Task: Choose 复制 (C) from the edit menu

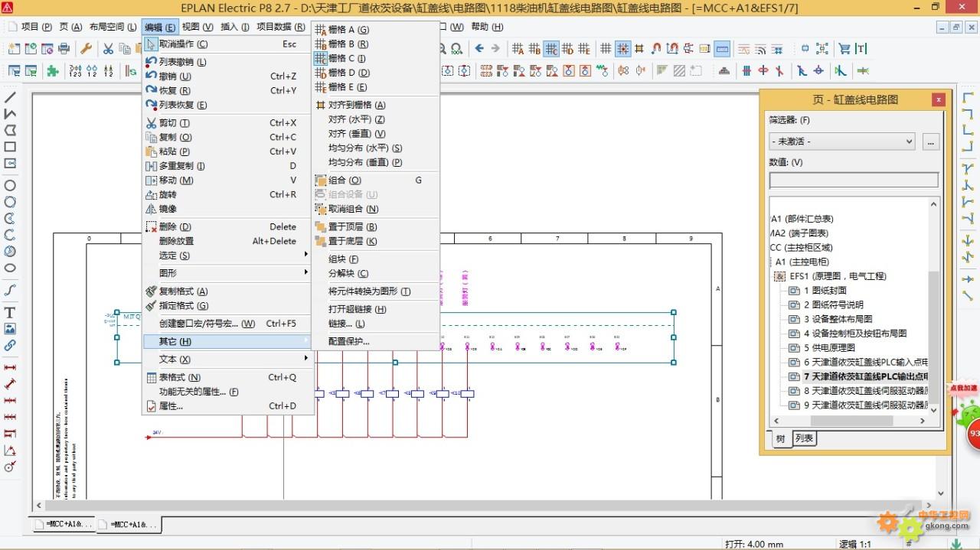Action: pos(228,137)
